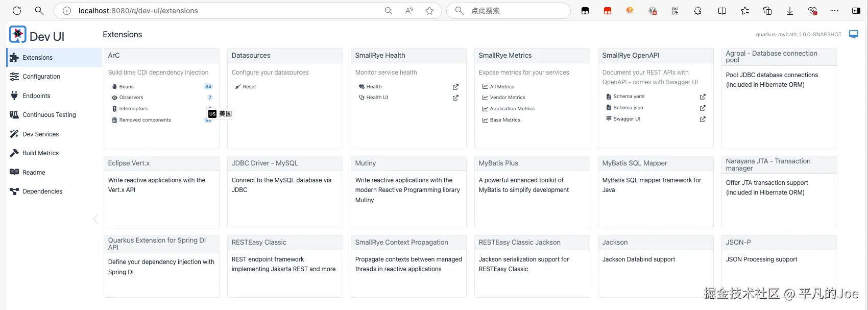Click the Extensions page heading

click(123, 35)
